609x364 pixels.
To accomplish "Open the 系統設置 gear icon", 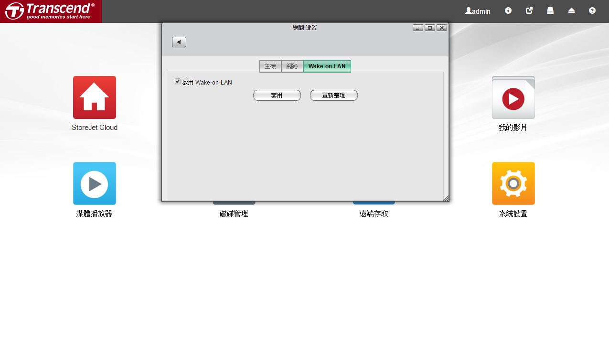I will click(513, 183).
